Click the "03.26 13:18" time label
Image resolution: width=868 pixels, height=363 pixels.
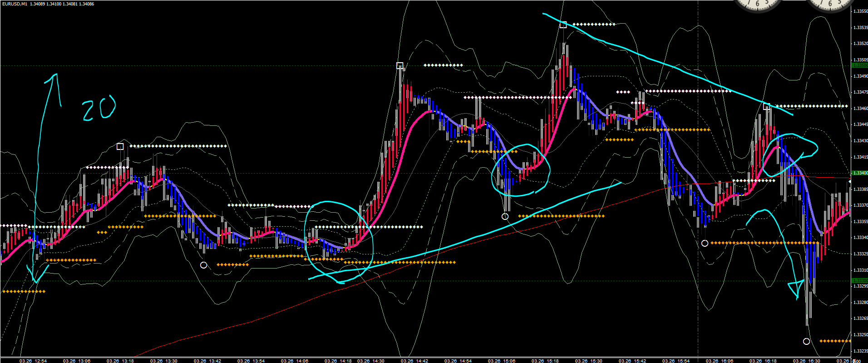click(x=120, y=361)
